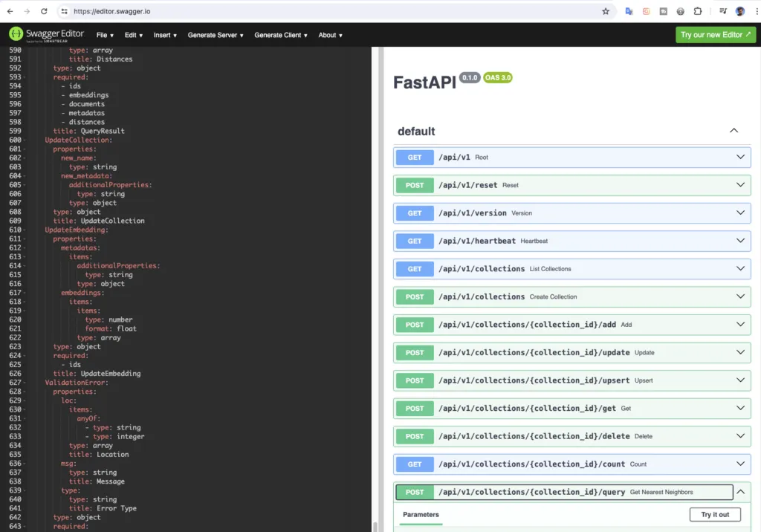Click the orange extension icon in toolbar

coord(646,11)
